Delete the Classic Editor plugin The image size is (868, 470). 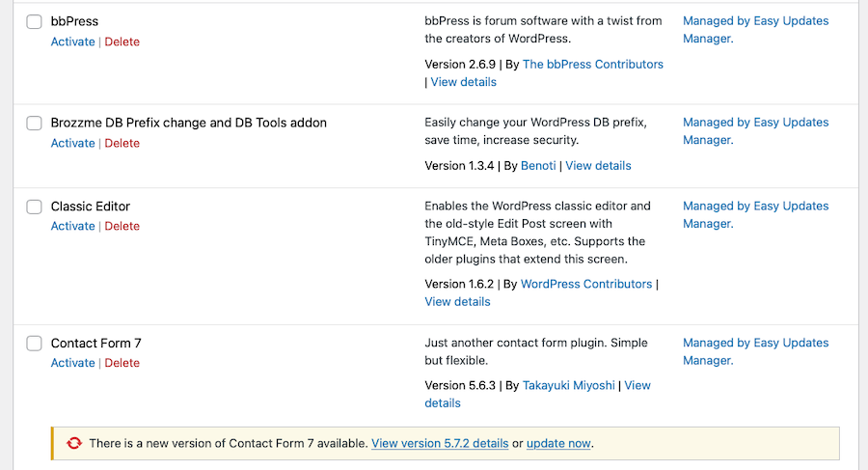(122, 226)
